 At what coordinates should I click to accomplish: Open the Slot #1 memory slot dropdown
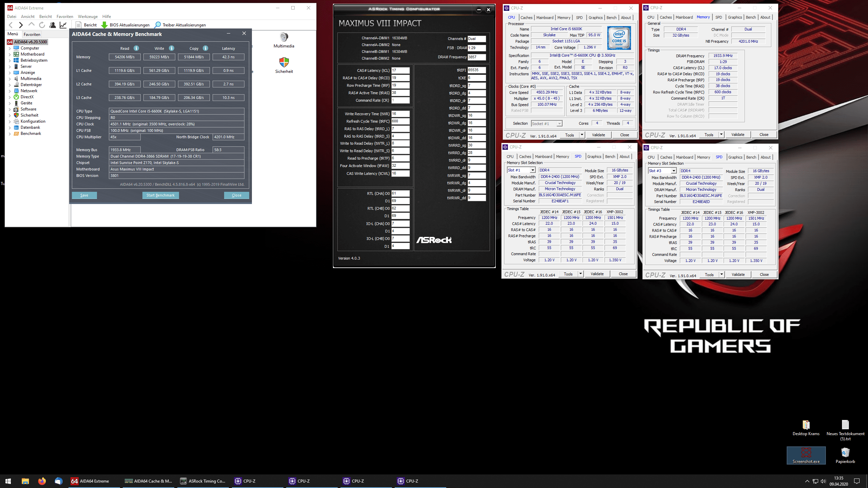pyautogui.click(x=532, y=170)
